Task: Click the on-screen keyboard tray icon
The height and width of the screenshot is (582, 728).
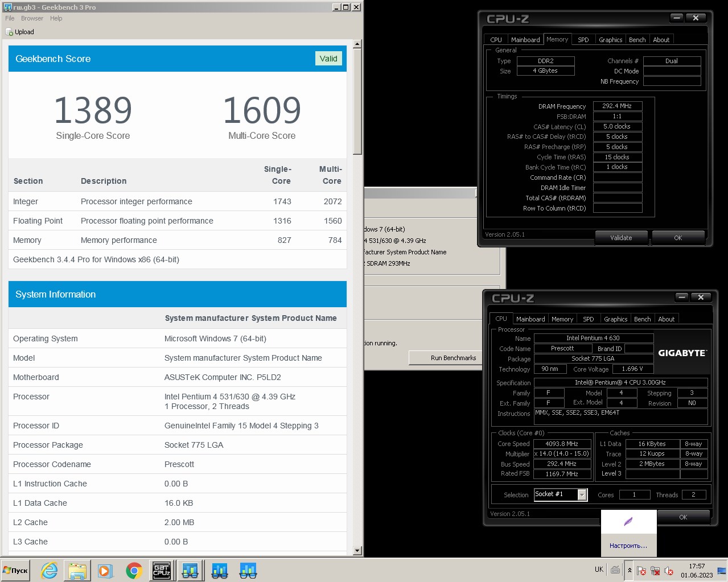Action: click(x=615, y=569)
